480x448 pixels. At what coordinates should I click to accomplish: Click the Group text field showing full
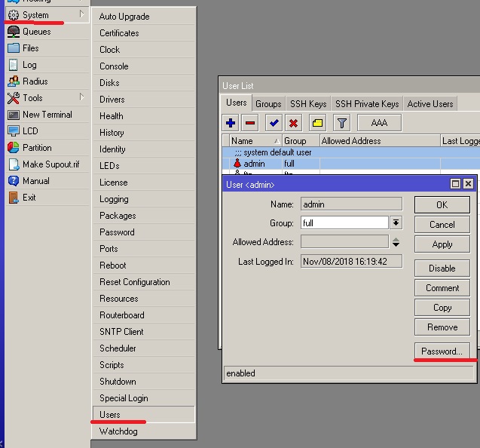click(x=344, y=222)
